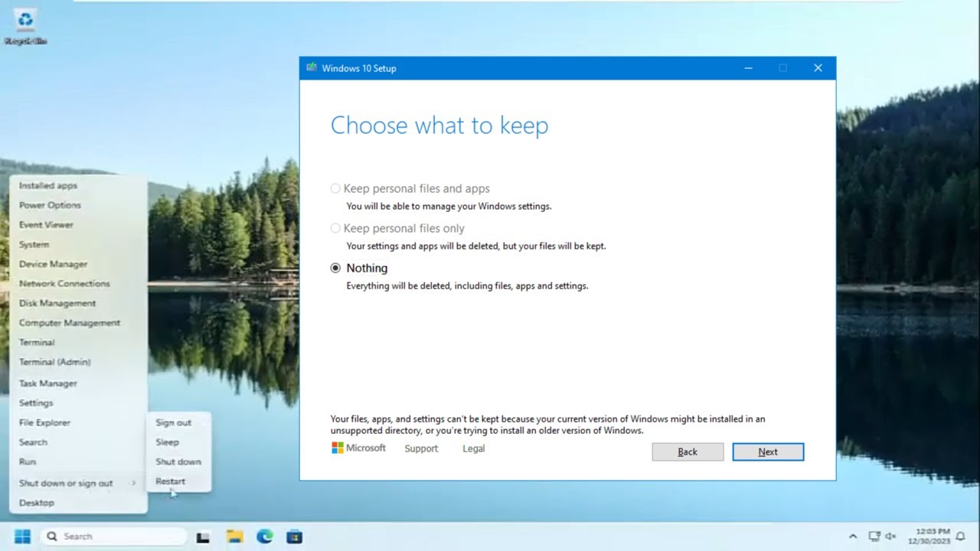Minimize the Windows 10 Setup window

pyautogui.click(x=748, y=68)
